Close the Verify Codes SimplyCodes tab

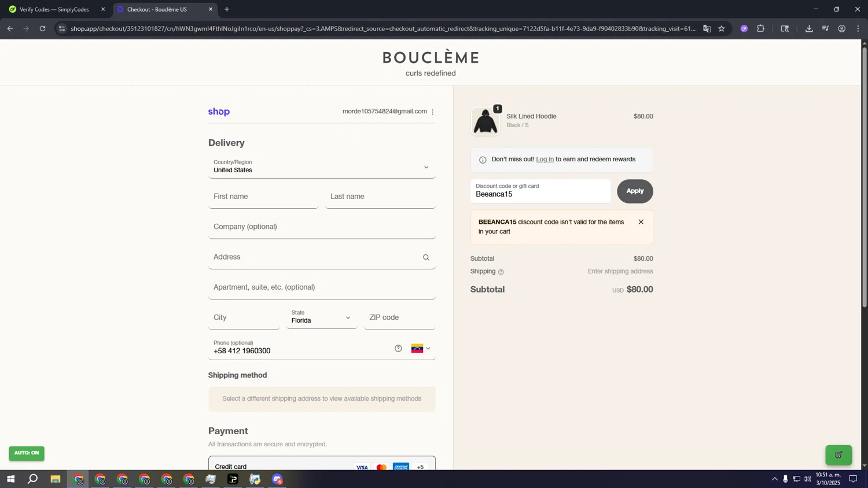coord(103,9)
